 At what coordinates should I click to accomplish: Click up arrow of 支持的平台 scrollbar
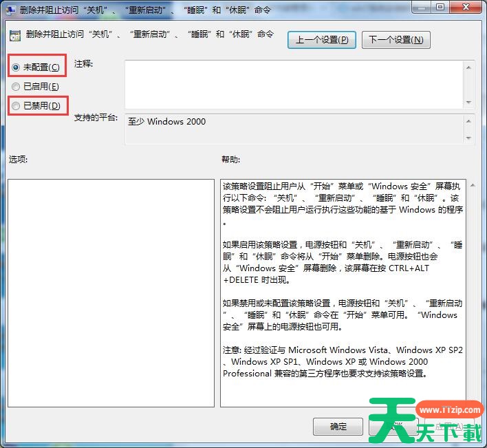[468, 121]
